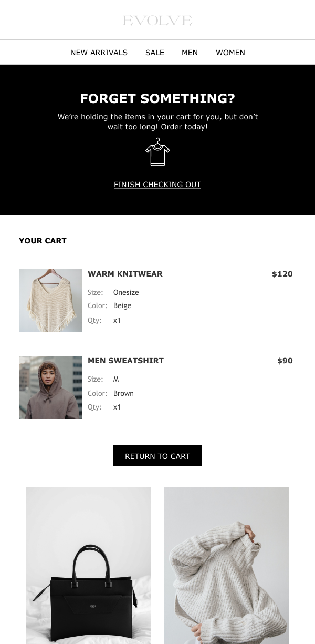Click the Qty x1 for Warm Knitwear
315x644 pixels.
tap(117, 320)
